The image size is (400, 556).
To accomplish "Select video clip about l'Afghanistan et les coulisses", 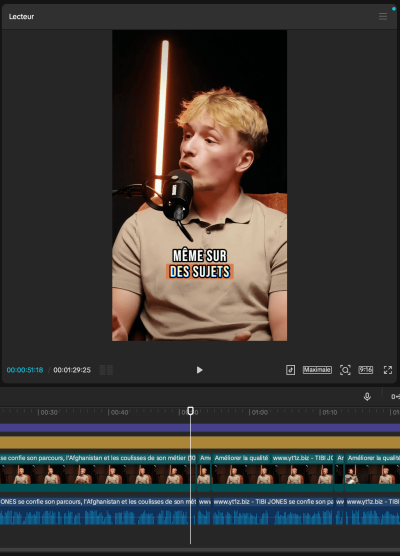I will [98, 473].
